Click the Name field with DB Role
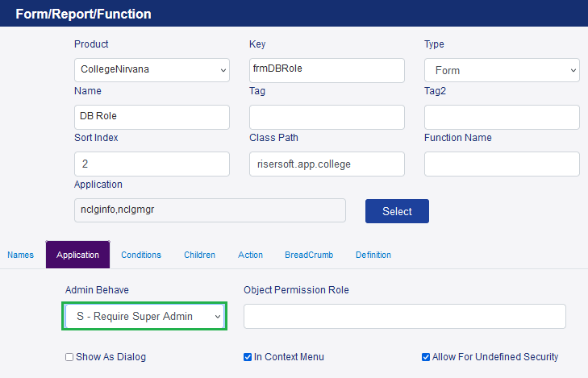Image resolution: width=588 pixels, height=378 pixels. pyautogui.click(x=152, y=117)
